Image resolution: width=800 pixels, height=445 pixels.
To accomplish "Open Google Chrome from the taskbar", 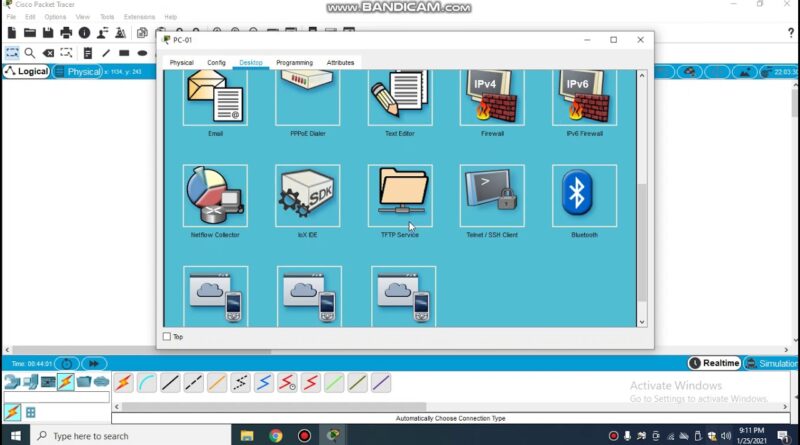I will [x=276, y=436].
